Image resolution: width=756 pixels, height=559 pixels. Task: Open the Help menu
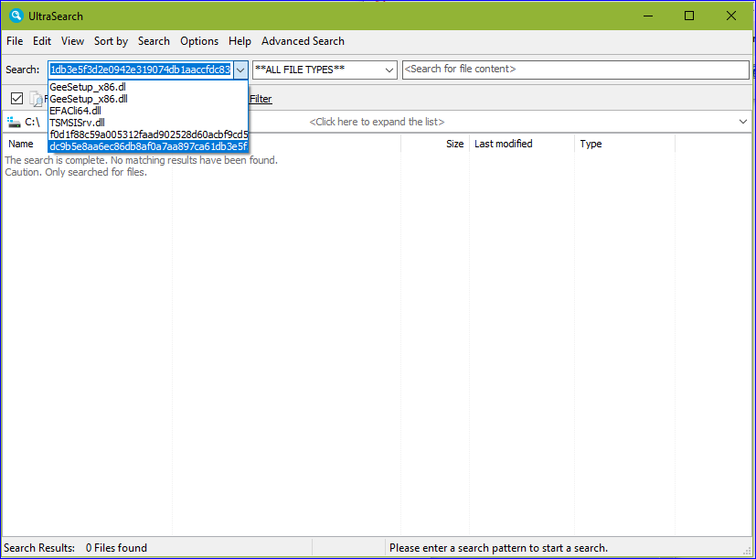[x=240, y=41]
